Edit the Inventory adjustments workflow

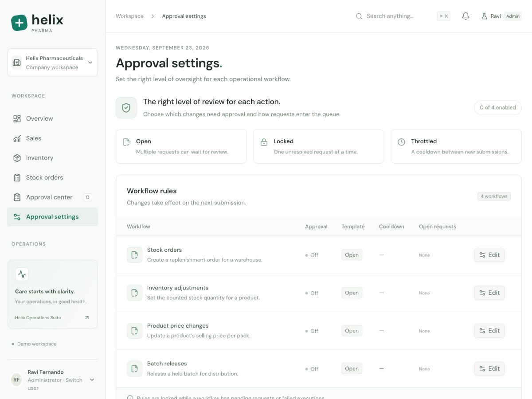[489, 293]
